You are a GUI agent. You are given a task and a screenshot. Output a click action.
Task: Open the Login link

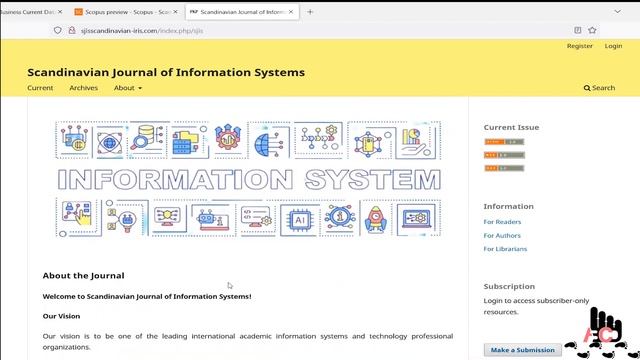click(x=613, y=46)
